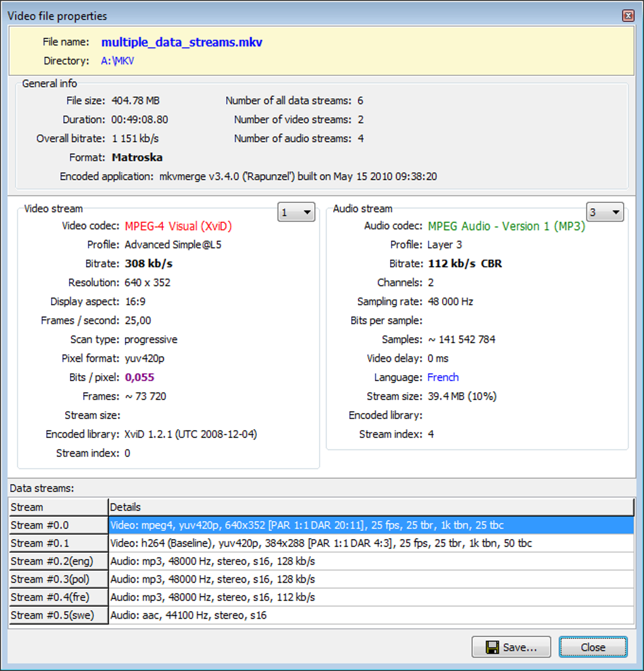Click the directory path A:\MKV
This screenshot has width=644, height=671.
[117, 61]
